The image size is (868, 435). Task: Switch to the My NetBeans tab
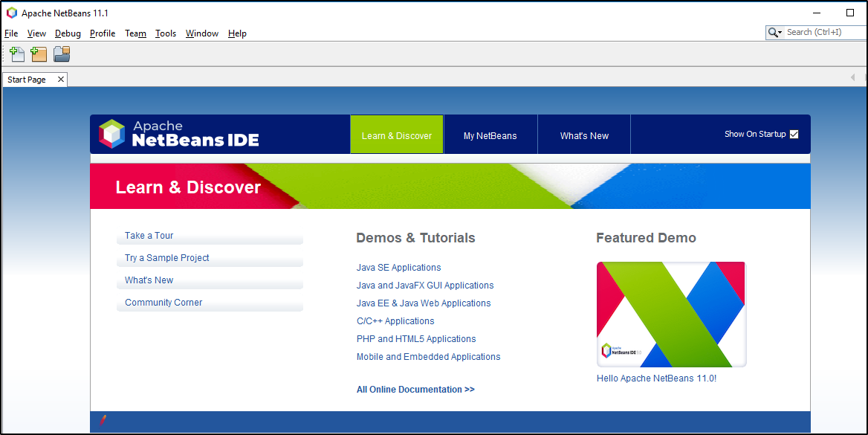[x=490, y=135]
